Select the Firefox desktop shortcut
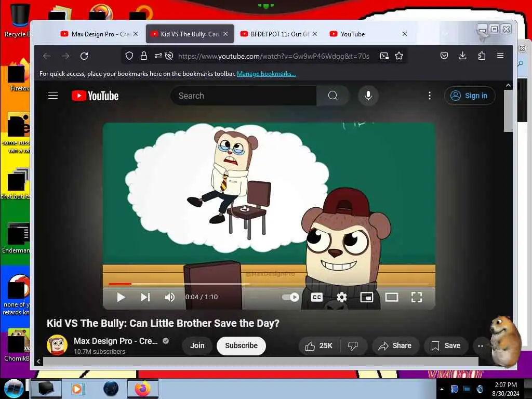The width and height of the screenshot is (532, 399). [18, 75]
